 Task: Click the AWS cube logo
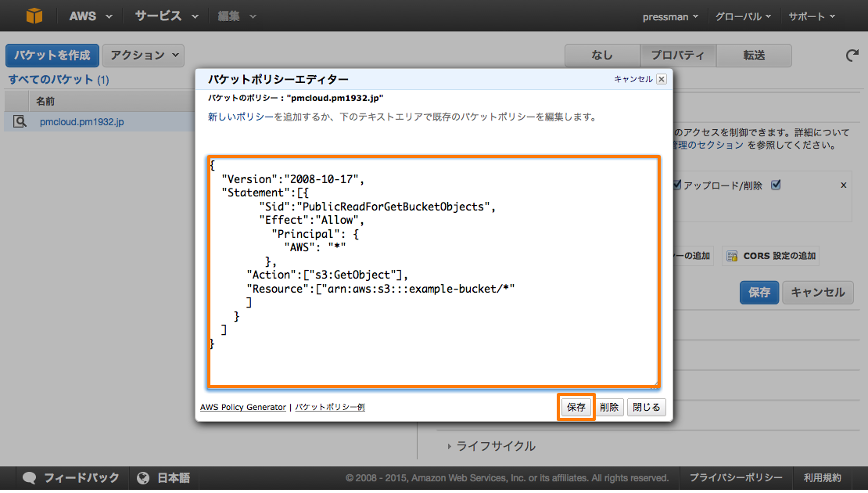[x=33, y=15]
